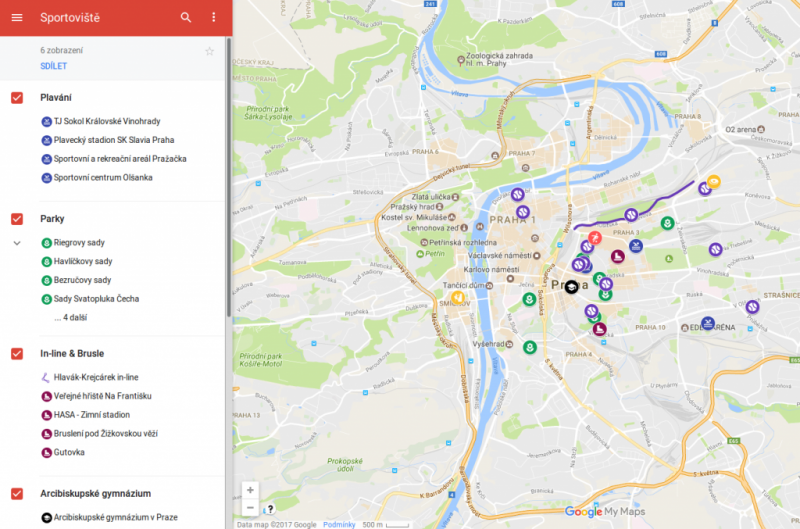This screenshot has height=529, width=800.
Task: Toggle the Parky layer checkbox
Action: pos(17,219)
